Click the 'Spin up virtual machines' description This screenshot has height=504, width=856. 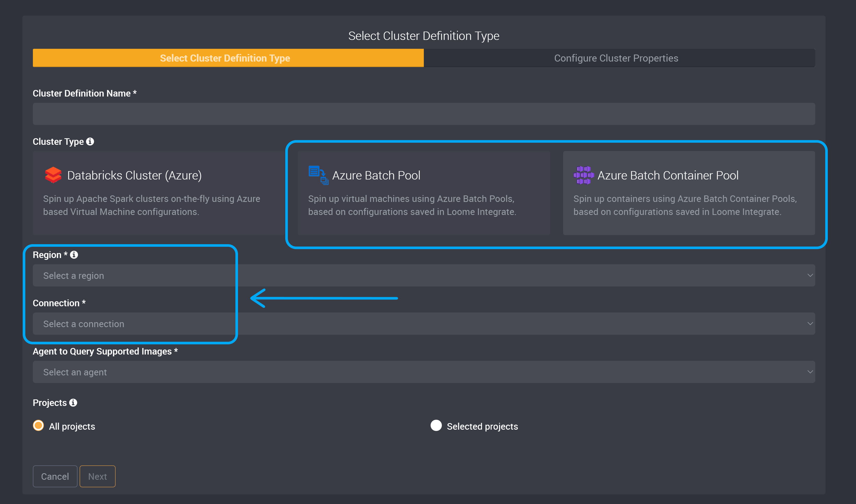click(412, 205)
